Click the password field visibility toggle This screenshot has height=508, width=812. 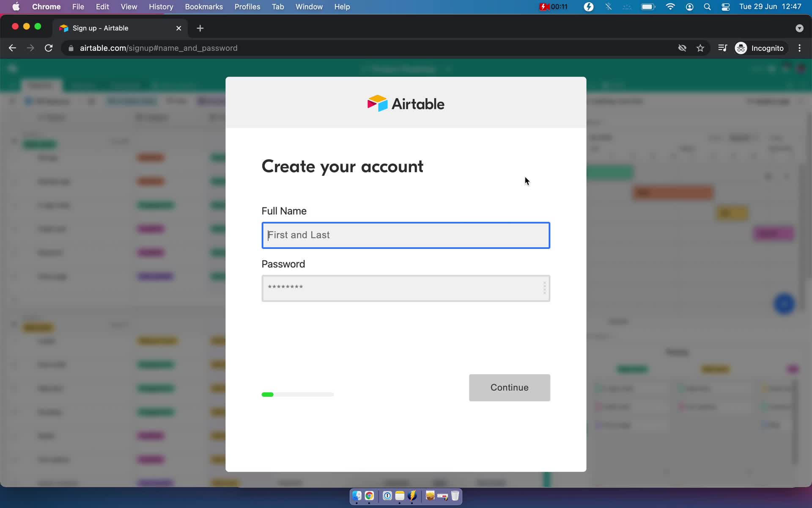click(544, 288)
